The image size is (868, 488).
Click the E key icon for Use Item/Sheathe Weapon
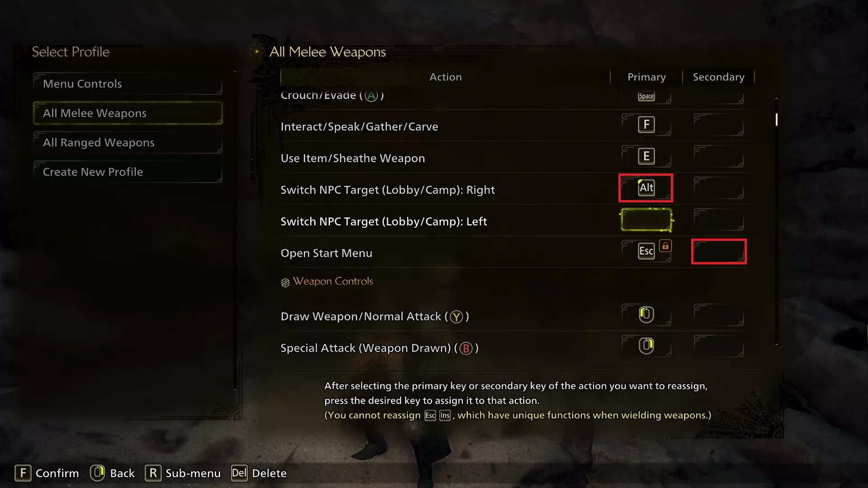(x=646, y=156)
